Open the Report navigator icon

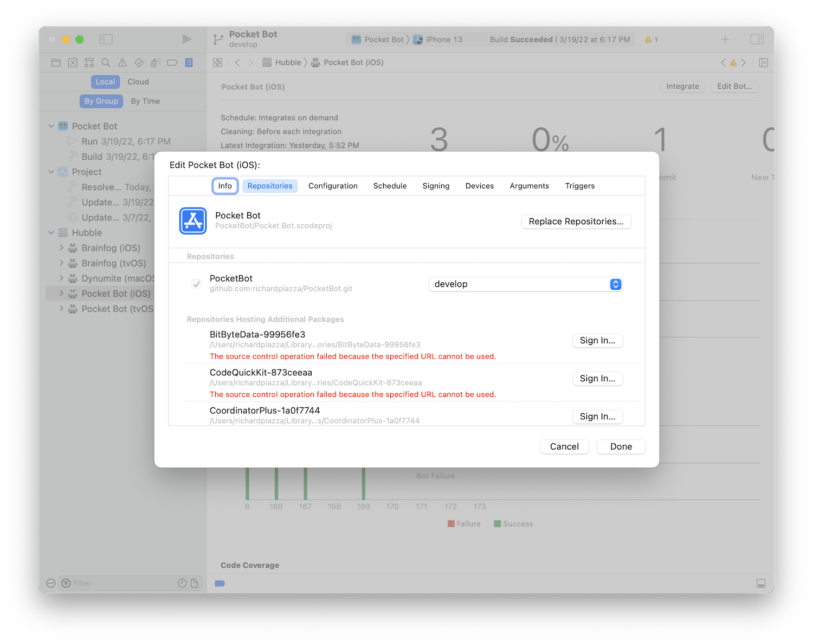coord(189,63)
